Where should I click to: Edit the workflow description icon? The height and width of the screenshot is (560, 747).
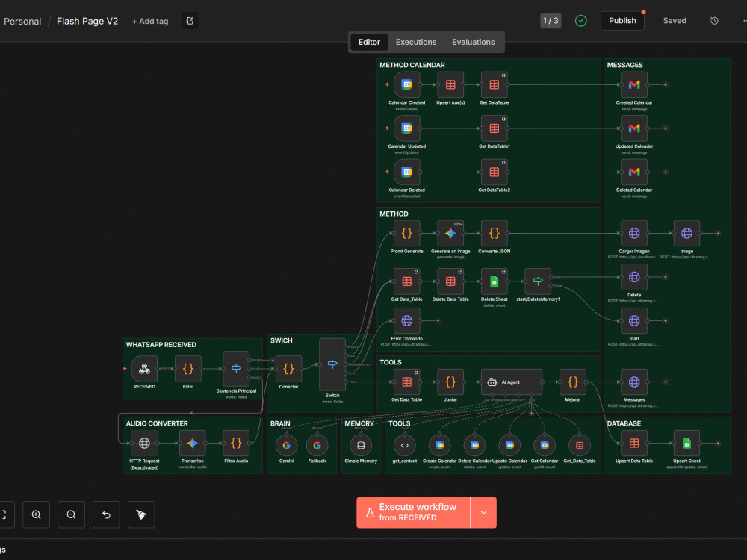click(190, 21)
